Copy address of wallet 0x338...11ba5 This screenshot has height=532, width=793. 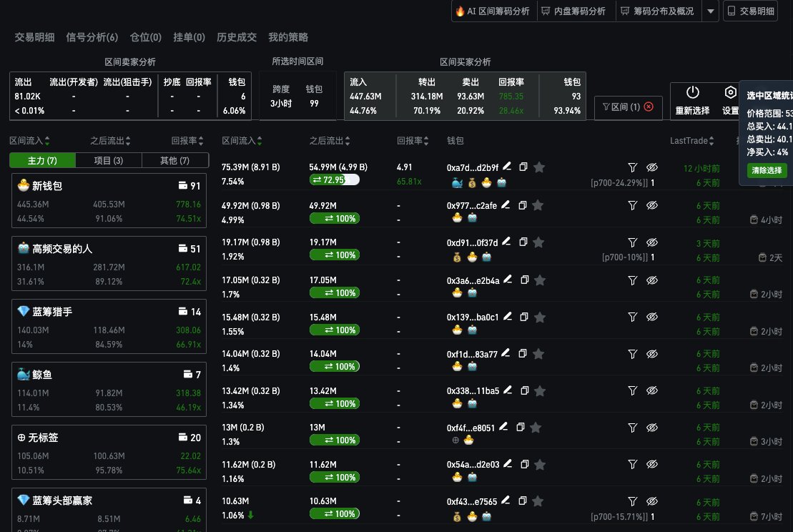point(524,390)
